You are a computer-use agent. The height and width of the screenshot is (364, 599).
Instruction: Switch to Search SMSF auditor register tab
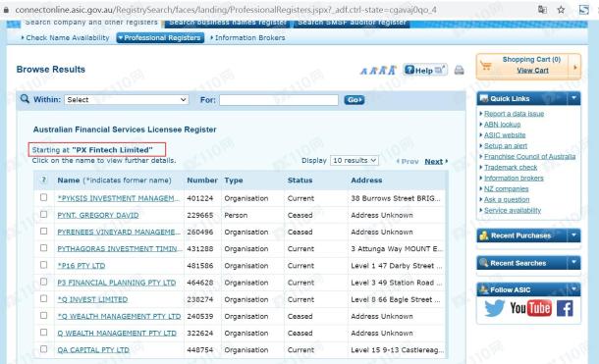click(352, 24)
